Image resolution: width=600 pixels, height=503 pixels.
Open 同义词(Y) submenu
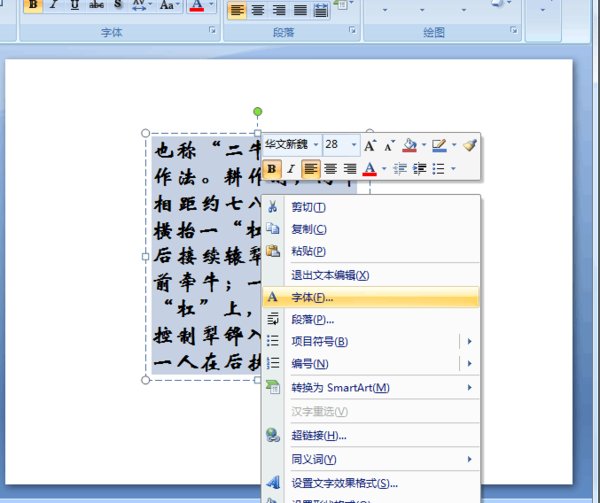(371, 459)
